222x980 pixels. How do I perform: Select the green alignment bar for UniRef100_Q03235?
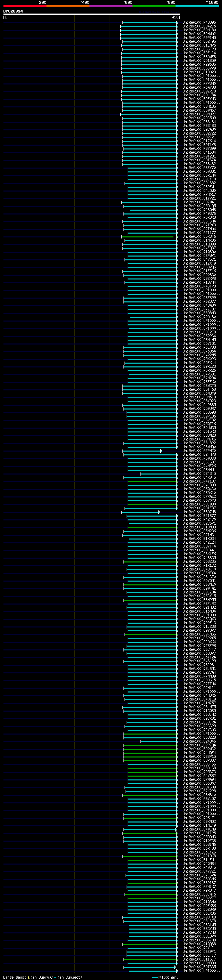click(151, 561)
